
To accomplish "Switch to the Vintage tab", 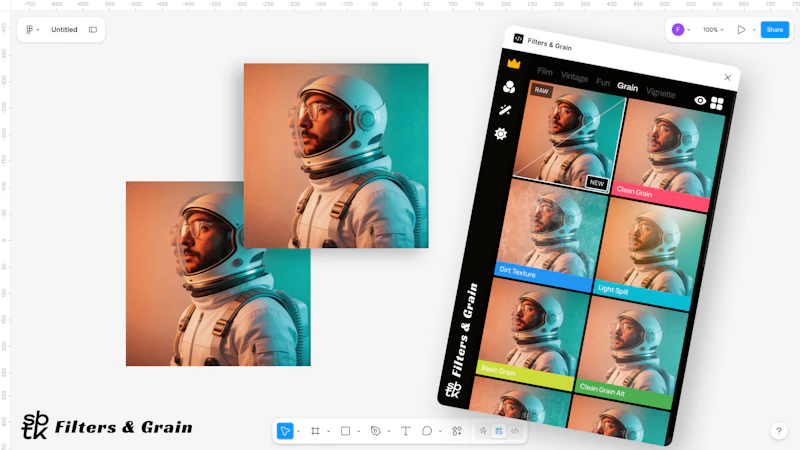I will pyautogui.click(x=574, y=77).
